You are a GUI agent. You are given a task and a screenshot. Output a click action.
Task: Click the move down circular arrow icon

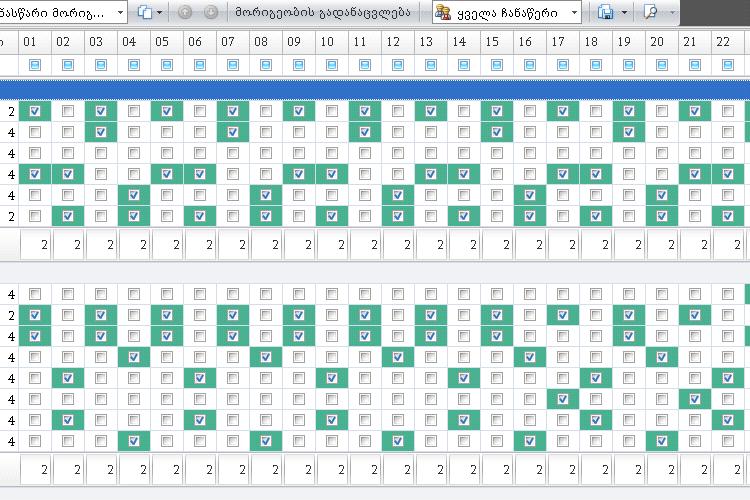(x=210, y=12)
